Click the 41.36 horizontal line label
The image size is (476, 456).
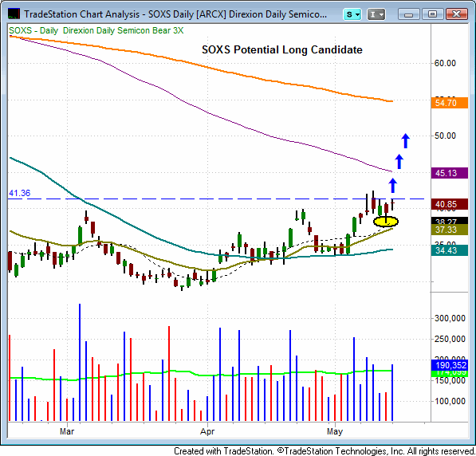point(19,193)
